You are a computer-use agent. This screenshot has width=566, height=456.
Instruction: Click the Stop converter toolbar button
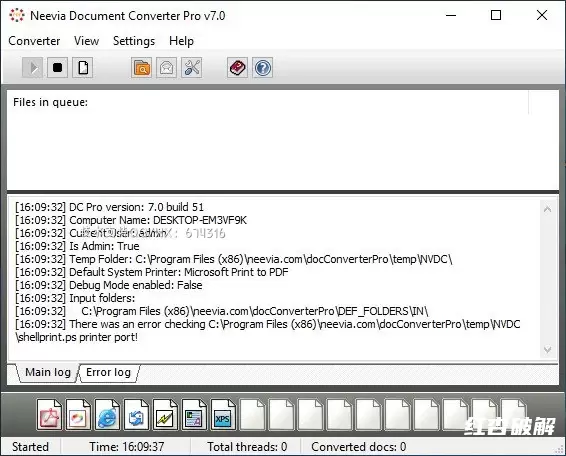(x=57, y=68)
